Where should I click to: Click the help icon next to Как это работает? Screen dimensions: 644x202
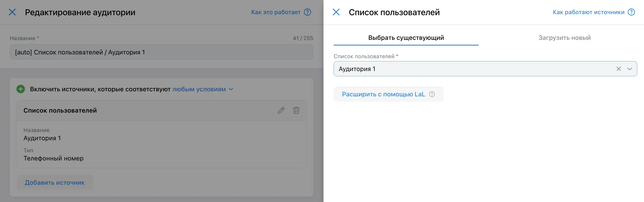[x=307, y=12]
